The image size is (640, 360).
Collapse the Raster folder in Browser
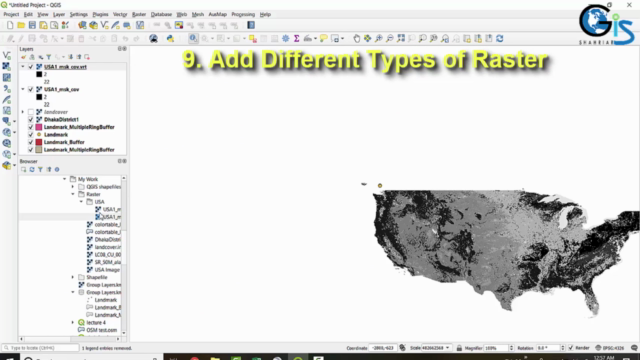(73, 194)
